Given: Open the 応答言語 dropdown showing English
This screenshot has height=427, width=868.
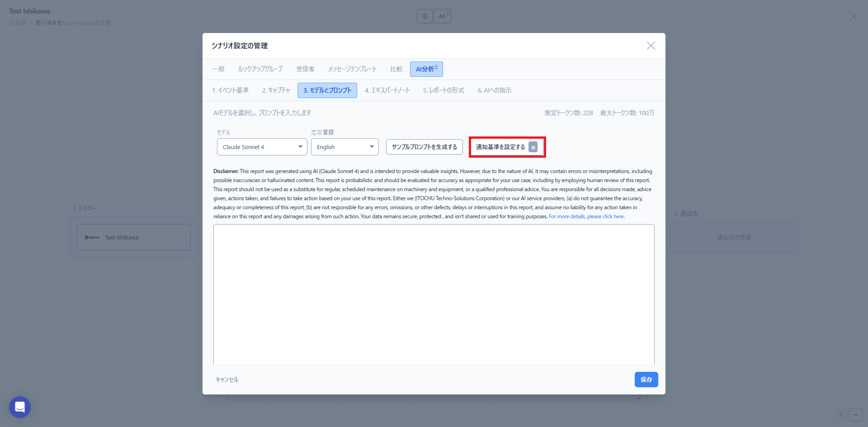Looking at the screenshot, I should click(x=344, y=147).
